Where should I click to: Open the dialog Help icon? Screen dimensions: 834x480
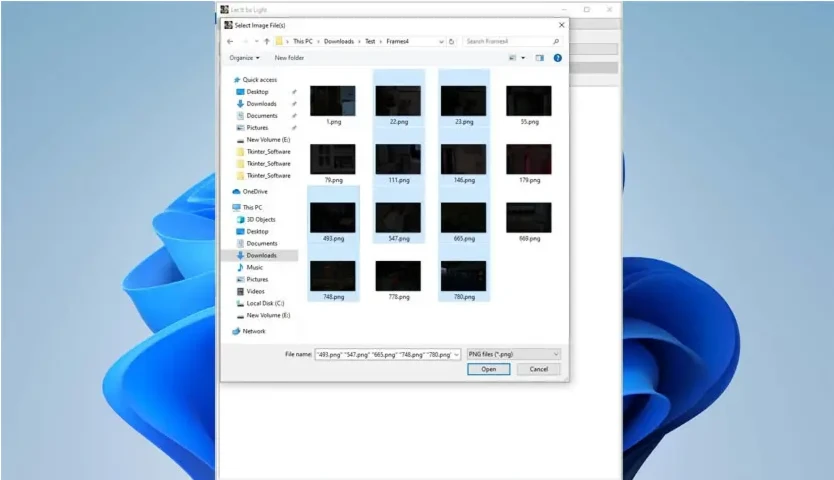pyautogui.click(x=557, y=58)
